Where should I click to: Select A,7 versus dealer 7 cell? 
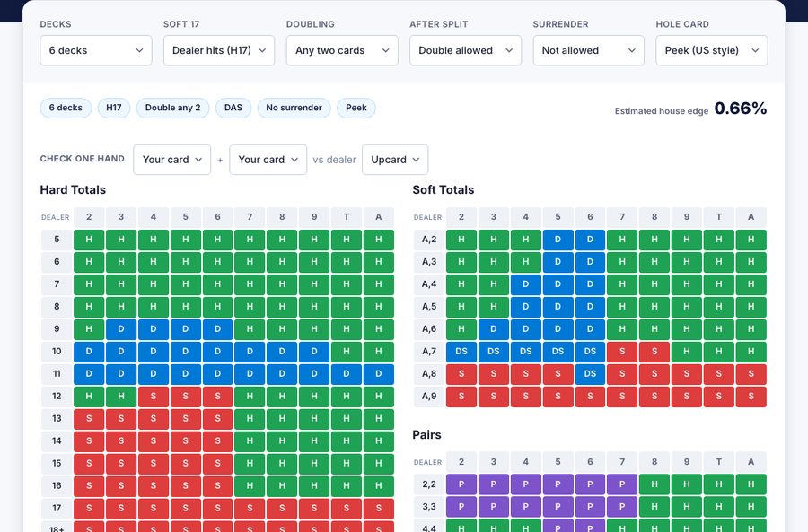click(x=622, y=352)
